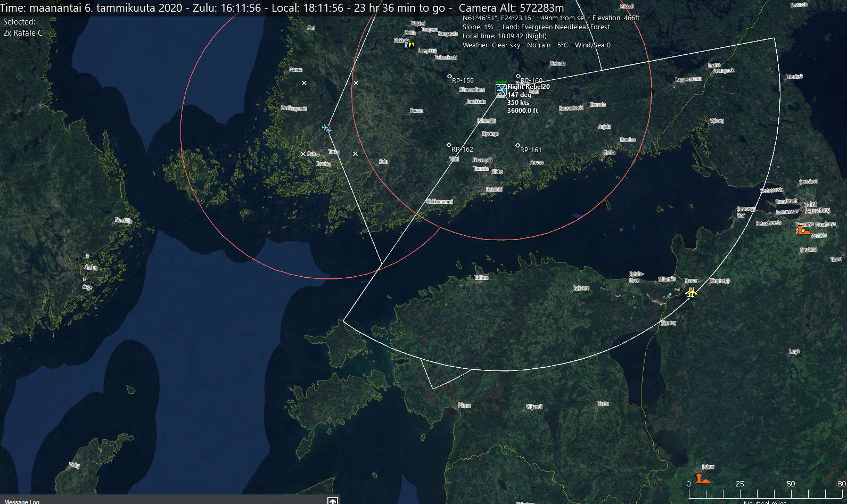Click the RP-162 reference point marker
847x504 pixels.
(449, 145)
